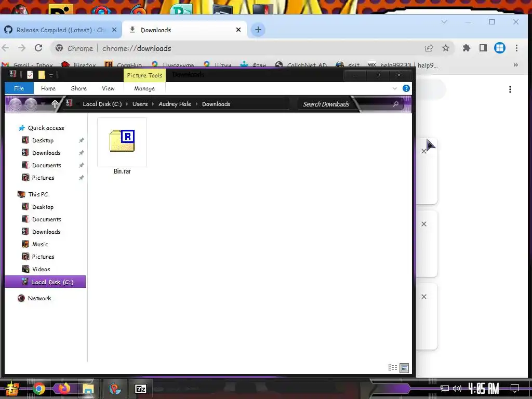
Task: Open Customize Quick Access Toolbar dropdown
Action: (x=51, y=75)
